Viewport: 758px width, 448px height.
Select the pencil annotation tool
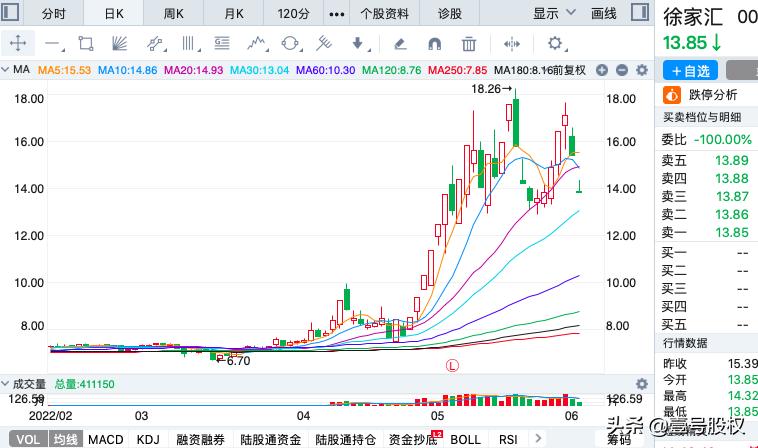pyautogui.click(x=399, y=44)
